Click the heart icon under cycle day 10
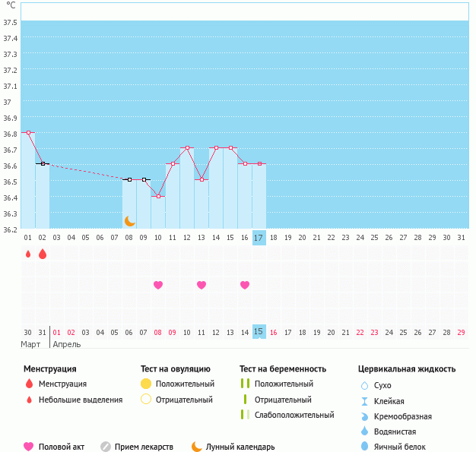Viewport: 476px width, 452px height. (158, 285)
